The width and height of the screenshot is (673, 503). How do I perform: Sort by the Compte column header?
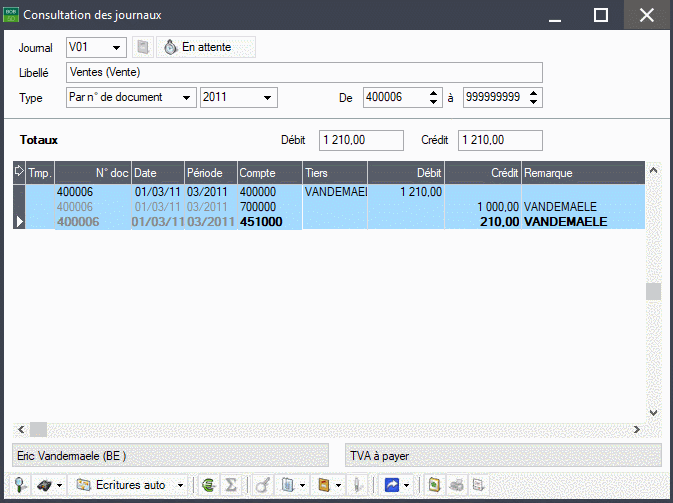pyautogui.click(x=268, y=173)
